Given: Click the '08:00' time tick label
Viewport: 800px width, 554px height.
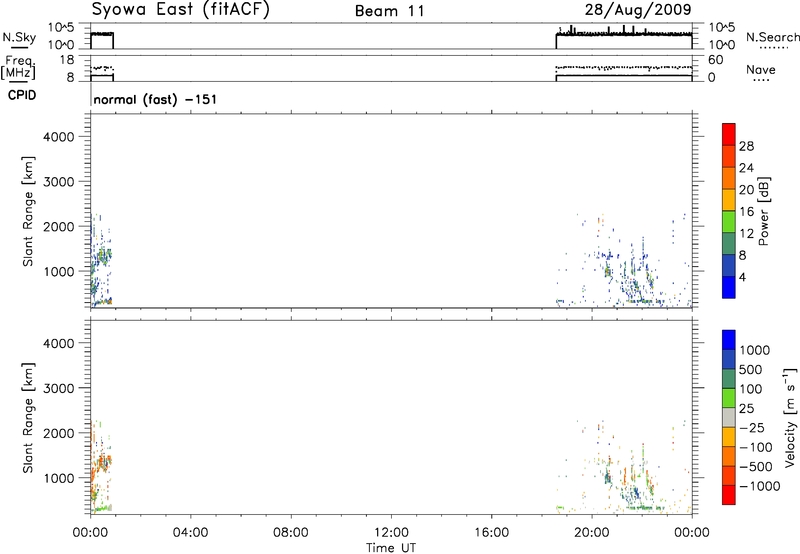Looking at the screenshot, I should tap(291, 533).
